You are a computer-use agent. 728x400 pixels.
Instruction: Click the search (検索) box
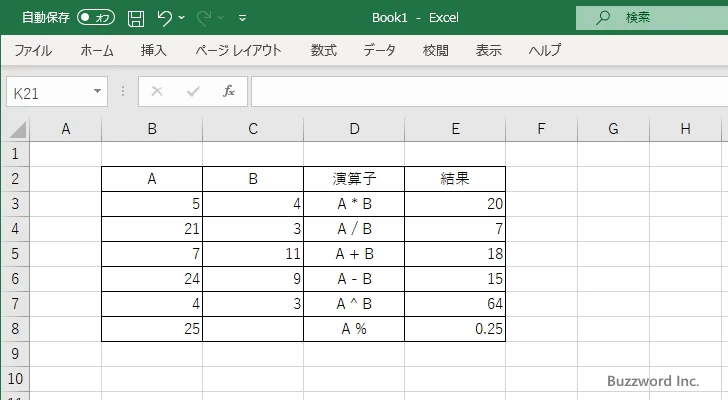pos(652,18)
